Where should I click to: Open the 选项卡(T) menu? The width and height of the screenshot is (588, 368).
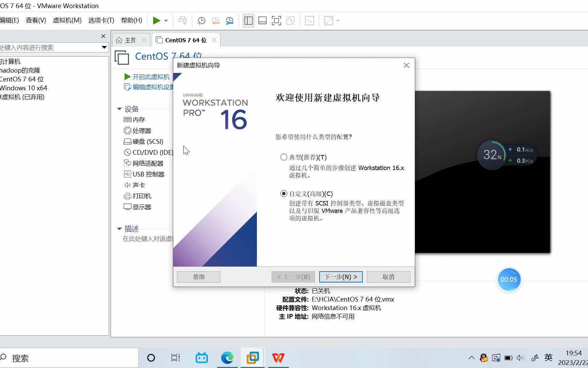(x=101, y=20)
